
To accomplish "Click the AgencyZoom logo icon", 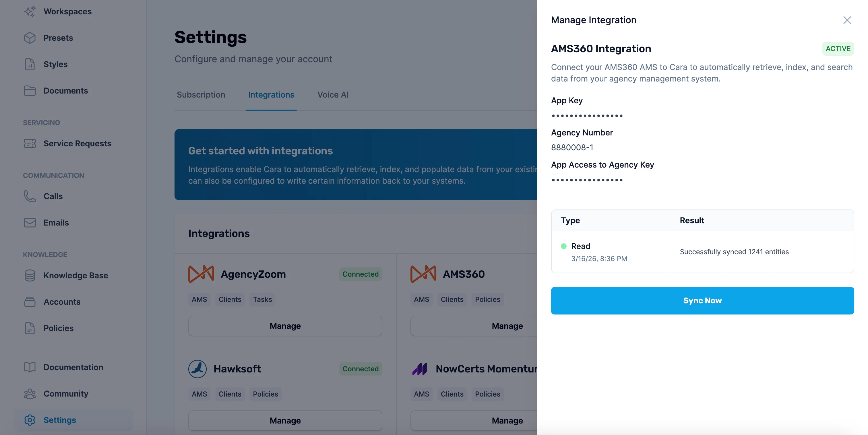I will 201,274.
